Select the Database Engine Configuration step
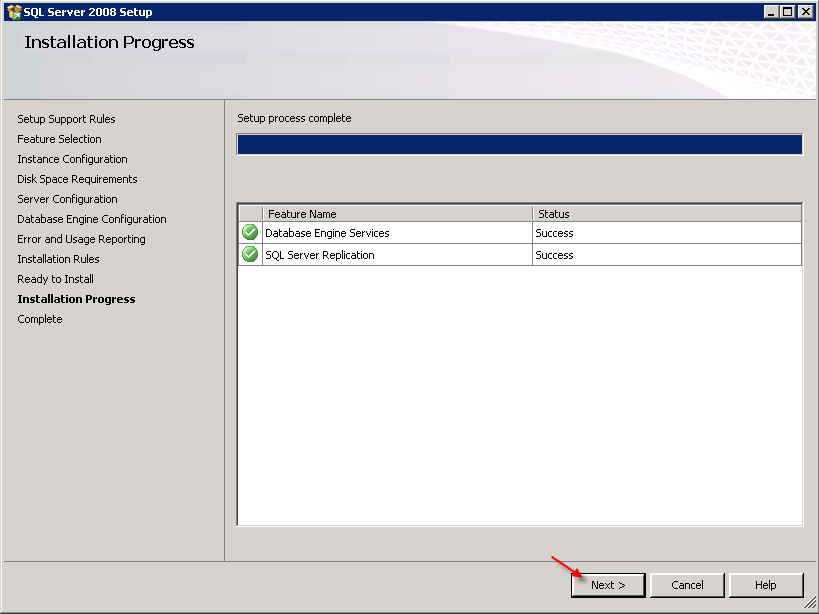This screenshot has height=614, width=819. pyautogui.click(x=92, y=219)
